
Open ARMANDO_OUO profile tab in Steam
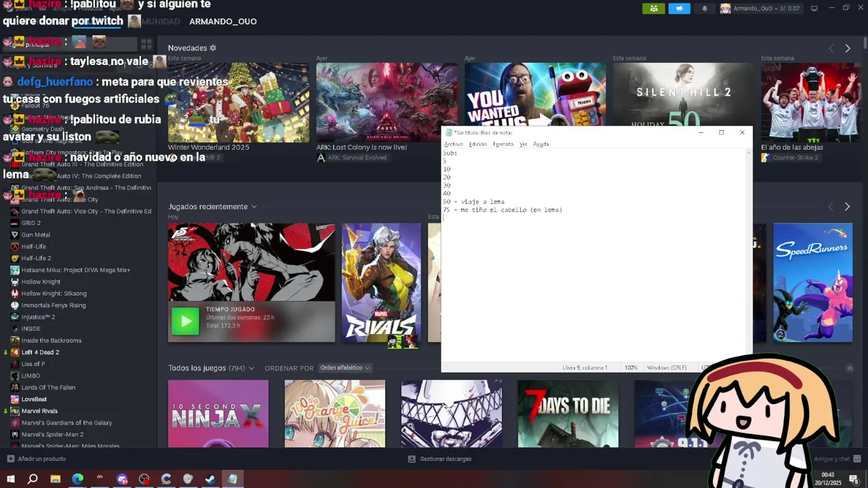point(222,22)
